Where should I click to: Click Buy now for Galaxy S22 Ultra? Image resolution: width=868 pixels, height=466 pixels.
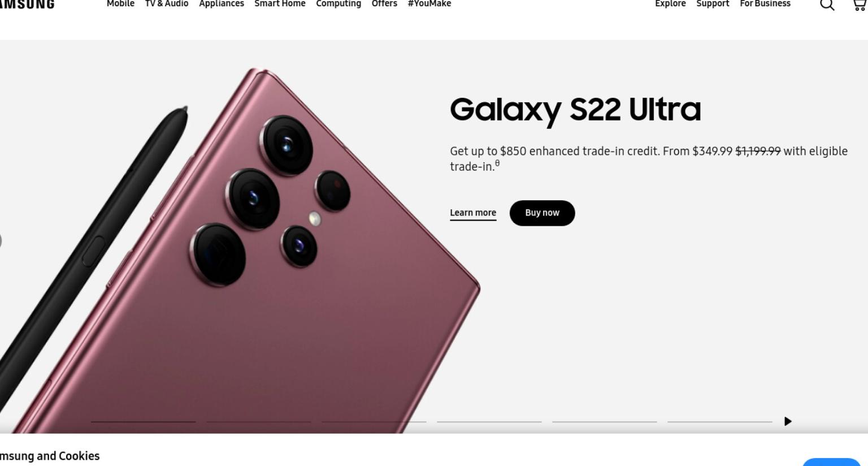coord(542,213)
